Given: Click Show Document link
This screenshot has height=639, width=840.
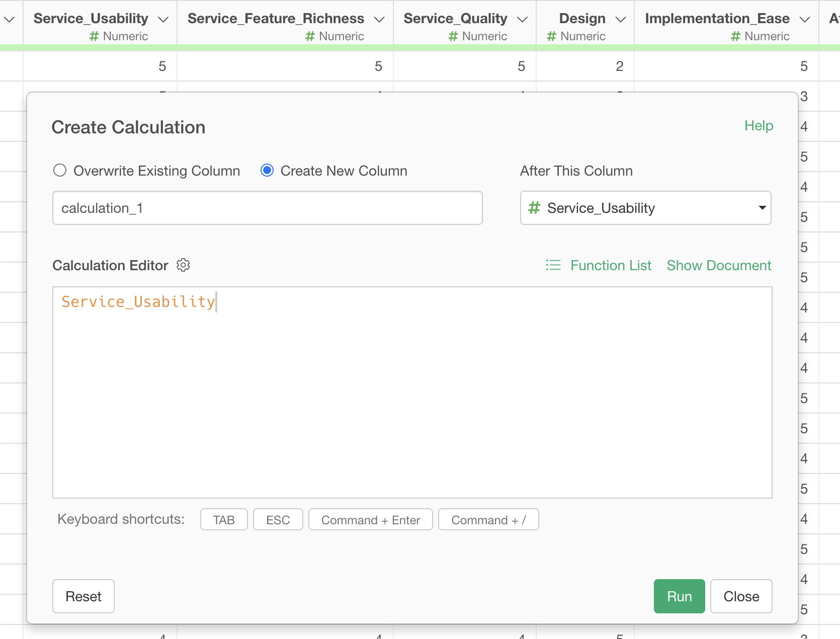Looking at the screenshot, I should [x=719, y=265].
